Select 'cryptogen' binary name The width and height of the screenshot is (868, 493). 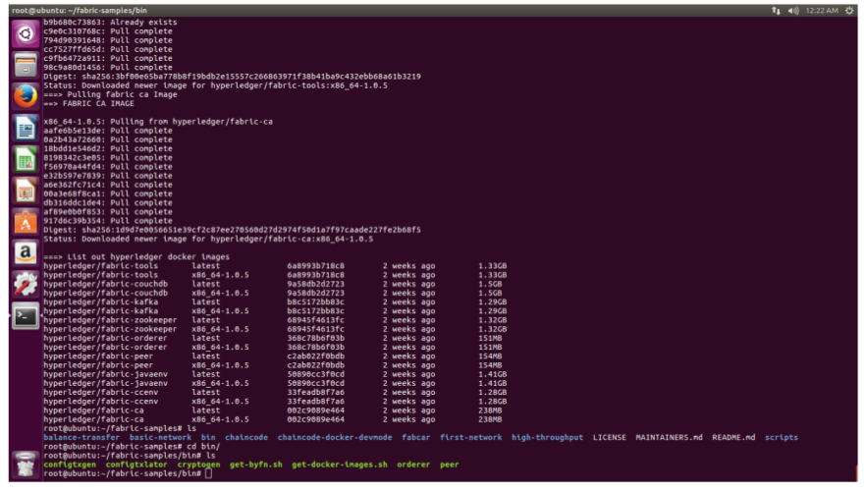point(198,465)
